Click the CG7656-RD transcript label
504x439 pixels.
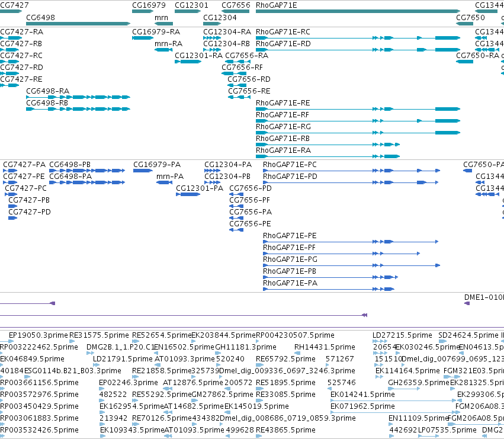249,79
